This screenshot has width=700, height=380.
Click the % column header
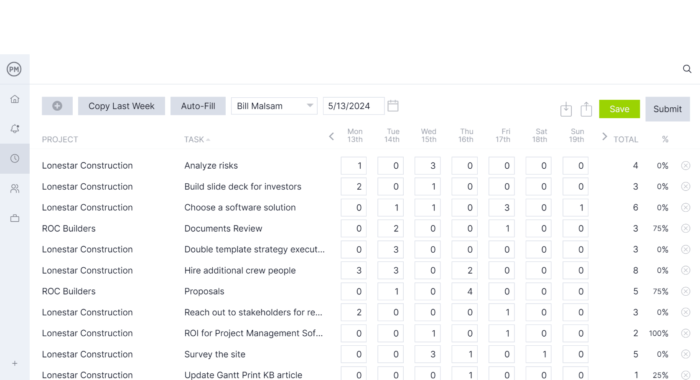[x=665, y=139]
